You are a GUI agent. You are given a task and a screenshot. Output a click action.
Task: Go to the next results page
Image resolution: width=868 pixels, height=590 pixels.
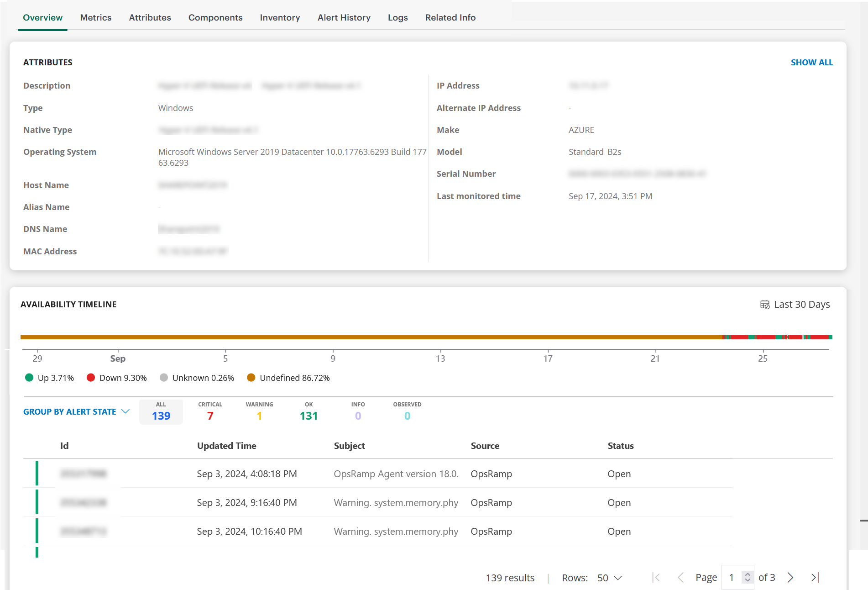[x=790, y=578]
